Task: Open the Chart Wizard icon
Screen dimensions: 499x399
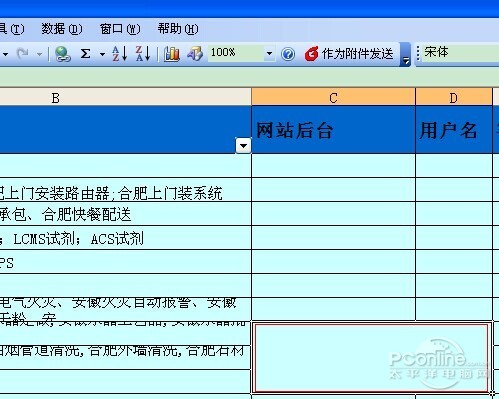Action: (172, 54)
